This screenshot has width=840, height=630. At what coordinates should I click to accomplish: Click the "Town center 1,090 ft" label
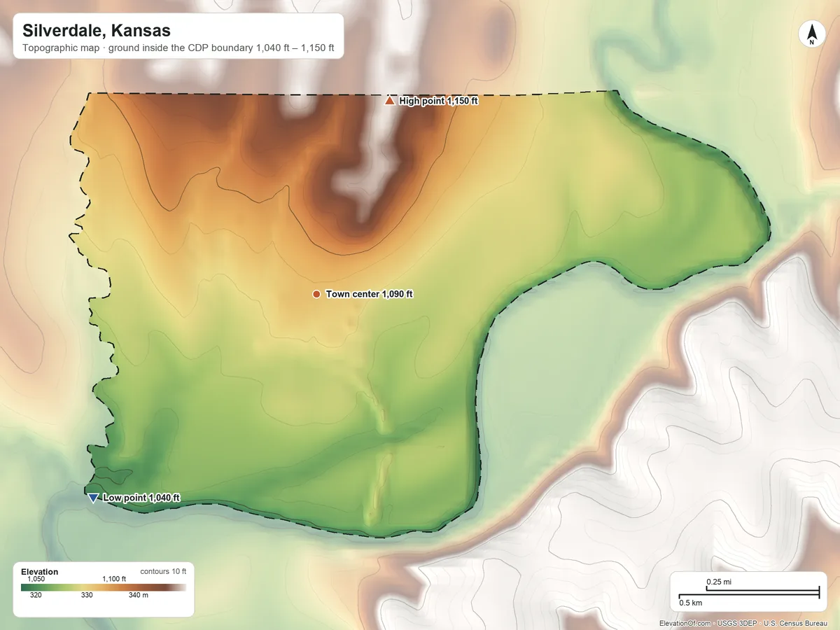(x=369, y=294)
